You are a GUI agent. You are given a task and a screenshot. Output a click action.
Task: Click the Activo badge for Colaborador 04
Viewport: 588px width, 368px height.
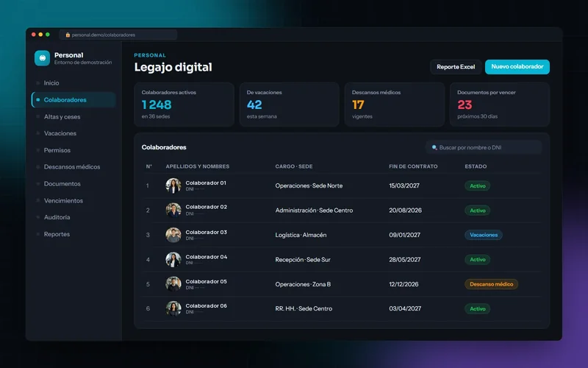pos(477,260)
